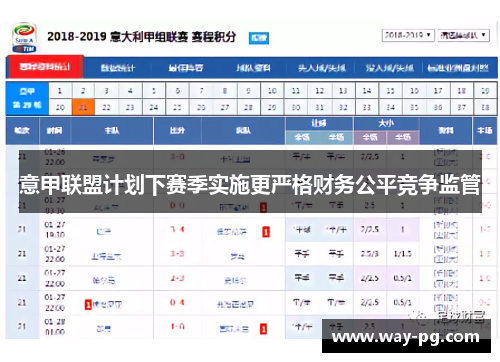Viewport: 500px width, 362px height.
Task: Open the 2018-2019 season dropdown
Action: coord(408,35)
